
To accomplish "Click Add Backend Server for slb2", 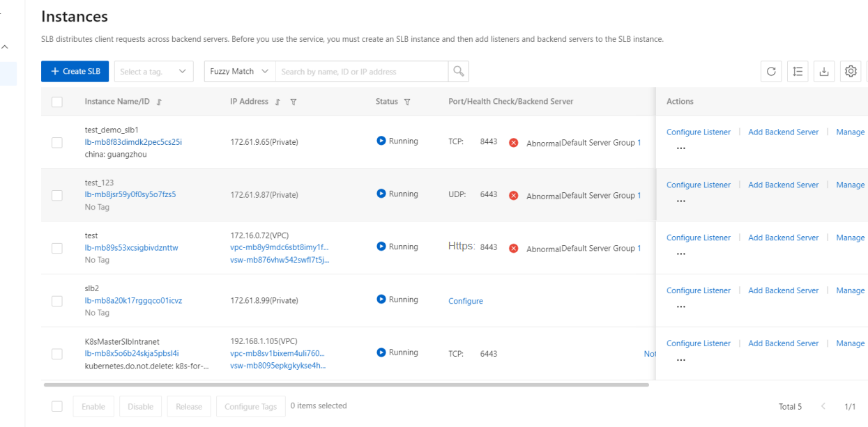I will (783, 290).
